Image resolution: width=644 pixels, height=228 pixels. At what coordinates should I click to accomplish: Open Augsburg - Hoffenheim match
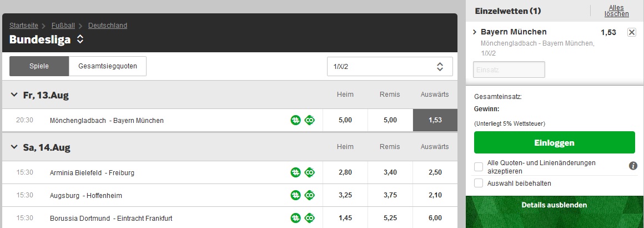86,196
